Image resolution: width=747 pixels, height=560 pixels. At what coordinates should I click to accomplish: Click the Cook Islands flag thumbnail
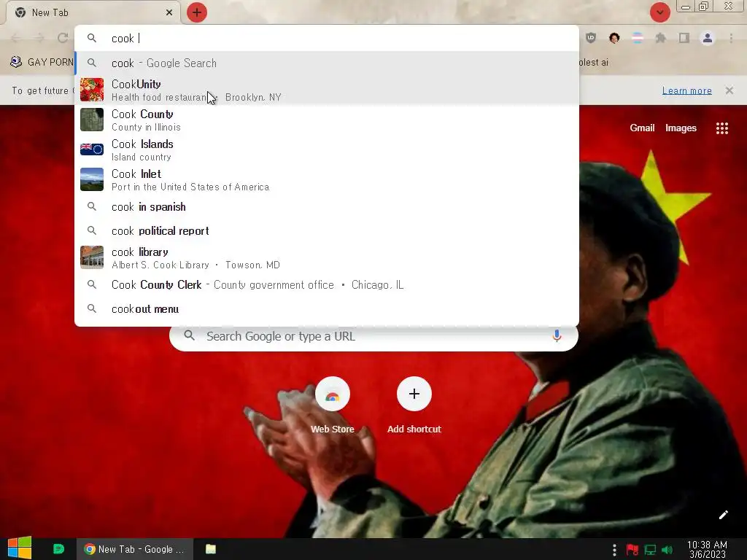pos(92,149)
